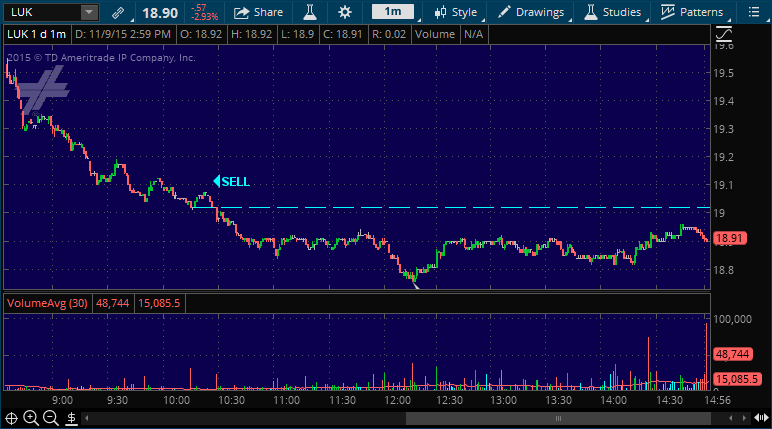Click the horizontal scrollbar thumb
This screenshot has height=429, width=772.
point(558,419)
